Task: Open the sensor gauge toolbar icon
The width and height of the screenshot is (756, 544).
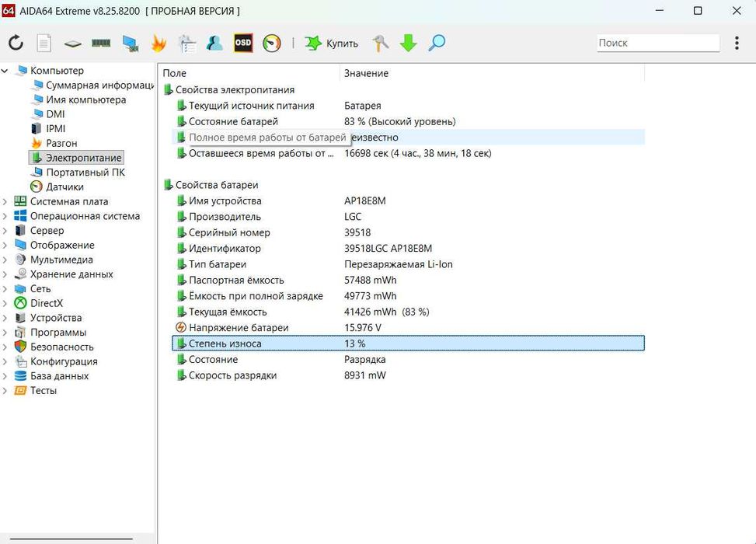Action: pyautogui.click(x=272, y=44)
